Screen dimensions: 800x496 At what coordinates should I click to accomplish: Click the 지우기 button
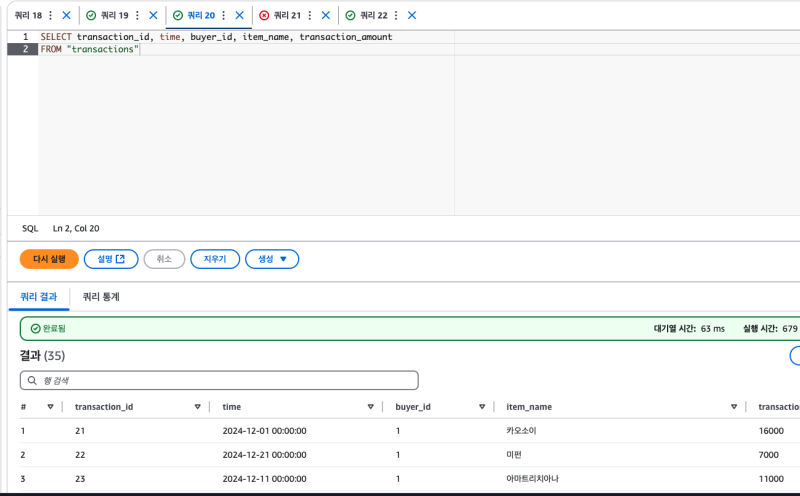pos(215,259)
